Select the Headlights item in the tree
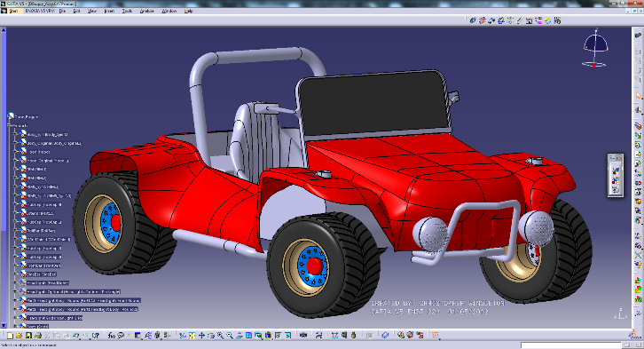This screenshot has width=644, height=349. point(47,282)
